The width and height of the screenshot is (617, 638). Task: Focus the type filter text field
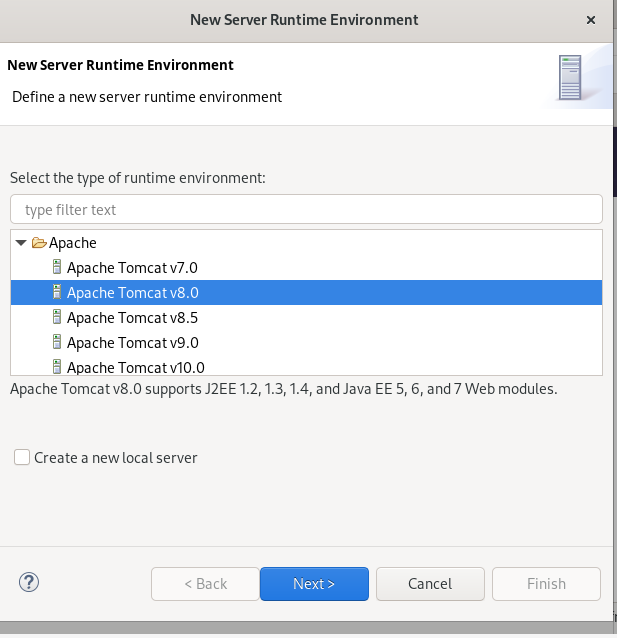point(306,209)
